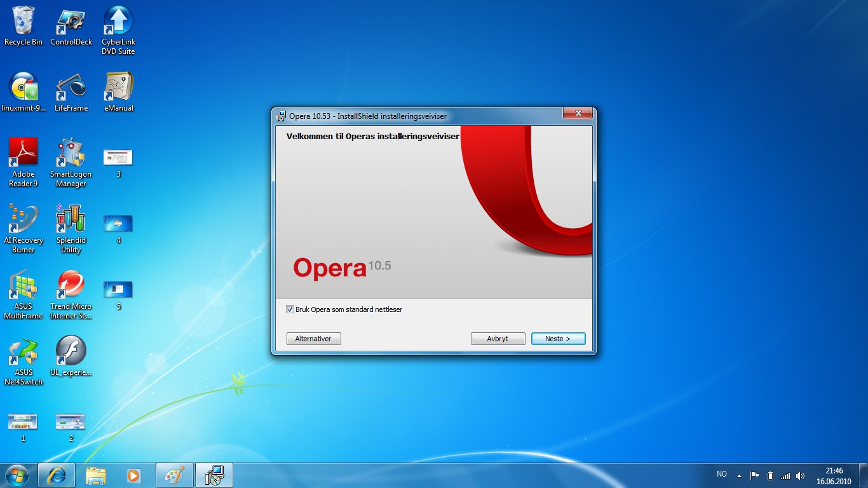Select the Splendid Utility shortcut
868x488 pixels.
point(71,229)
